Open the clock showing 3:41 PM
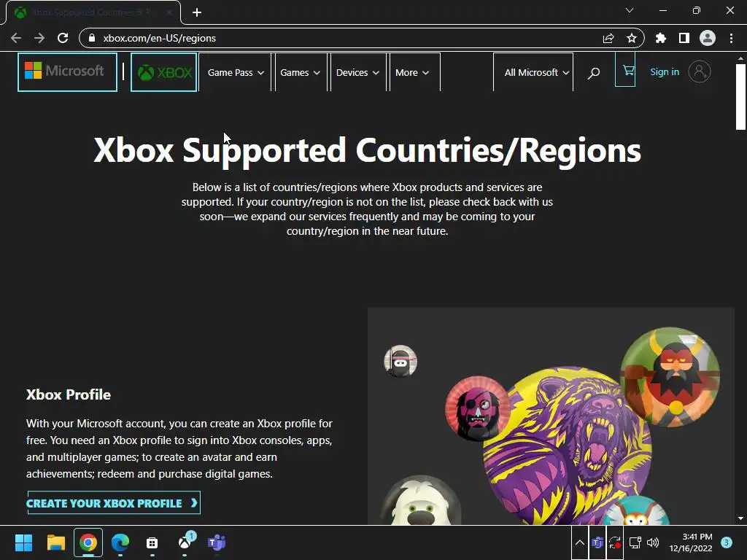747x560 pixels. [x=691, y=542]
